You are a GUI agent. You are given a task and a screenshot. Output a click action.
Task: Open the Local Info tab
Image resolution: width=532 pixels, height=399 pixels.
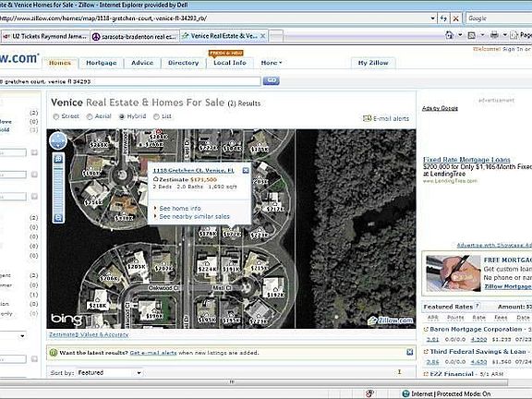[x=230, y=63]
